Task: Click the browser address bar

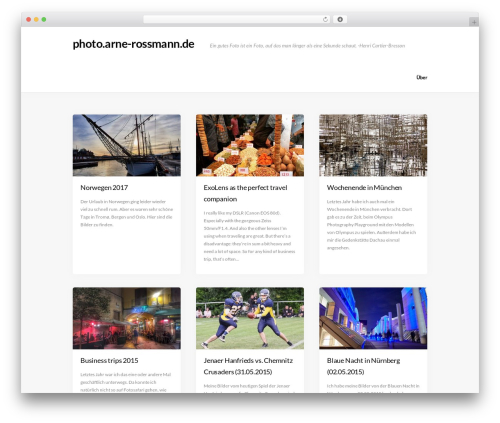Action: (x=236, y=19)
